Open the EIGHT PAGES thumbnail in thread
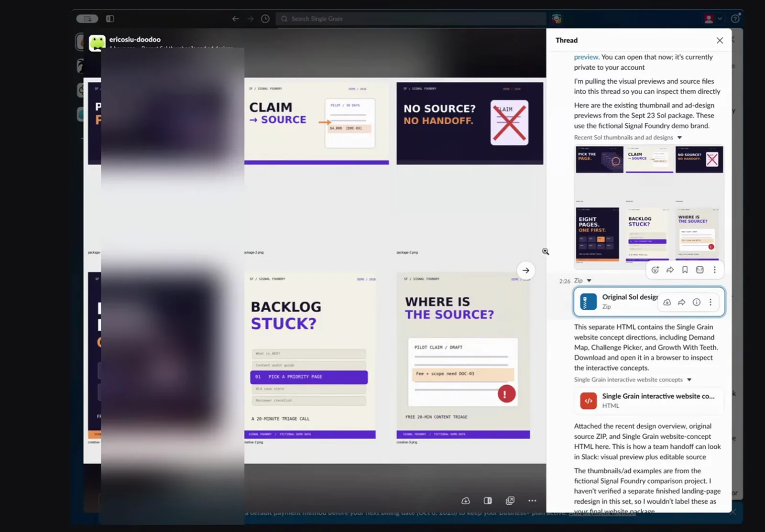This screenshot has height=532, width=765. point(597,234)
